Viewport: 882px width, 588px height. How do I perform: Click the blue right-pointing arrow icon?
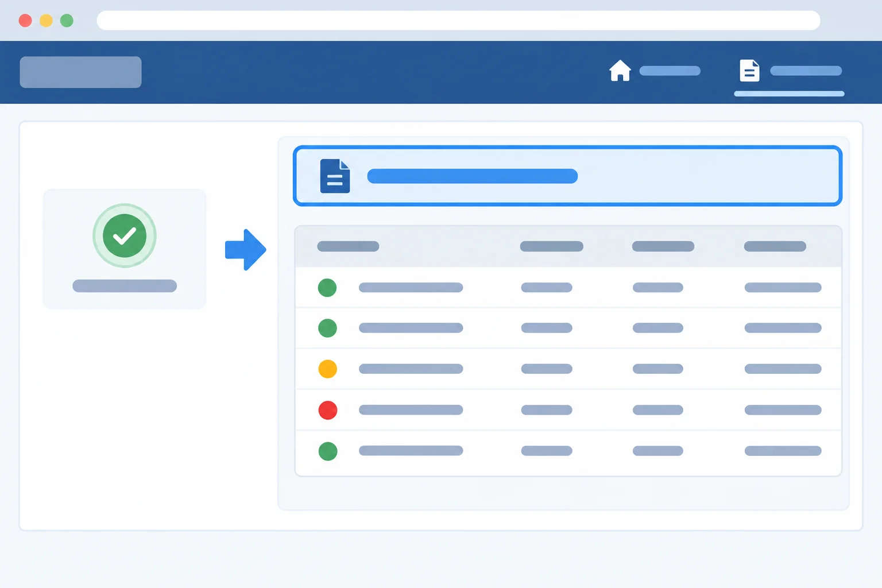[x=245, y=250]
